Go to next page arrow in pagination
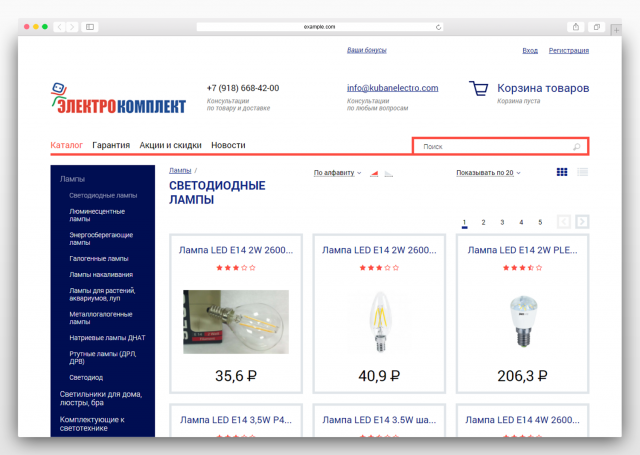640x455 pixels. 582,222
